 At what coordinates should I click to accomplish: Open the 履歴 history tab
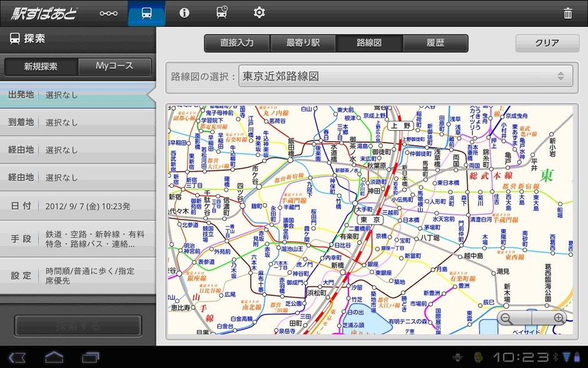tap(435, 43)
